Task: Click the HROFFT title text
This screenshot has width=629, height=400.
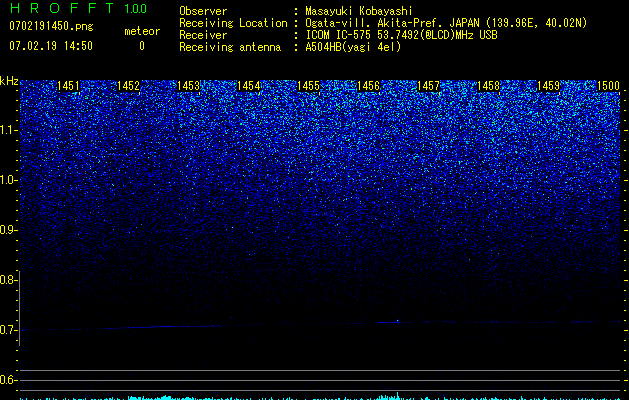Action: (x=62, y=8)
